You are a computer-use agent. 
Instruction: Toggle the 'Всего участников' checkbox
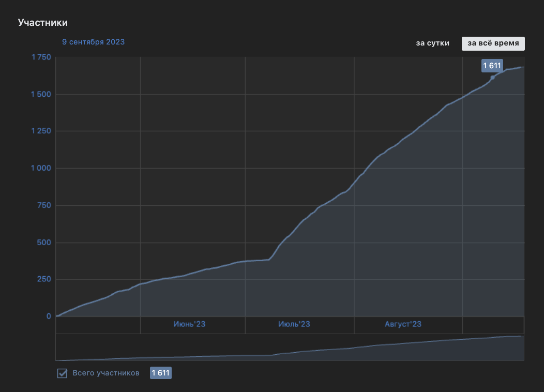(x=62, y=373)
